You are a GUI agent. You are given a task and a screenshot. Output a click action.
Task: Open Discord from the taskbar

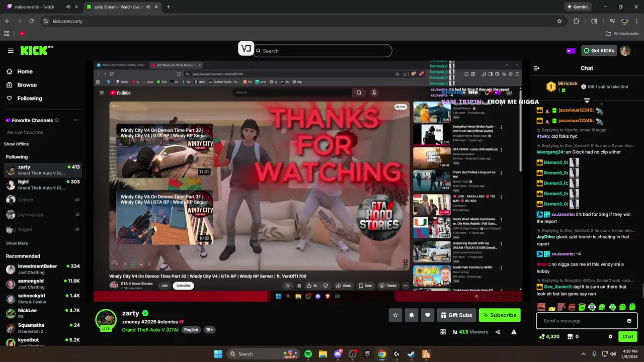point(338,354)
